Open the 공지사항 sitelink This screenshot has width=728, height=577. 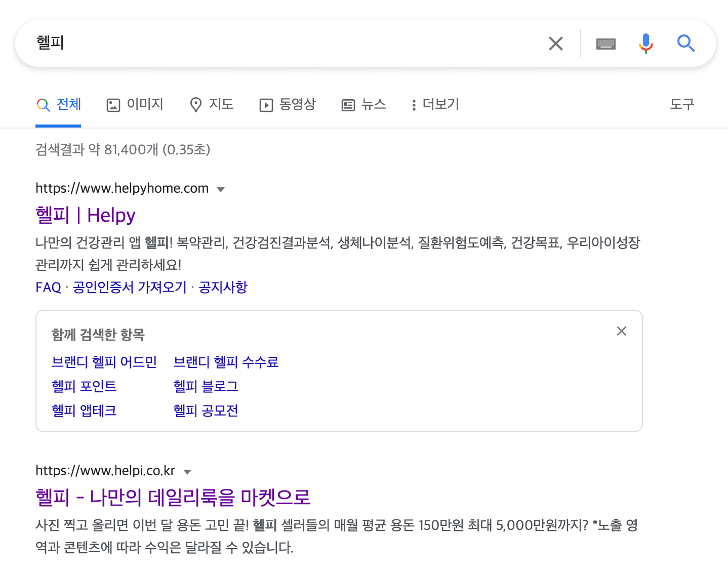pos(223,287)
